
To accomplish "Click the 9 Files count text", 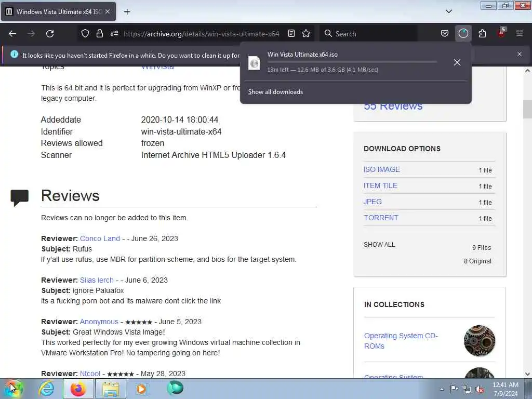I will [482, 248].
